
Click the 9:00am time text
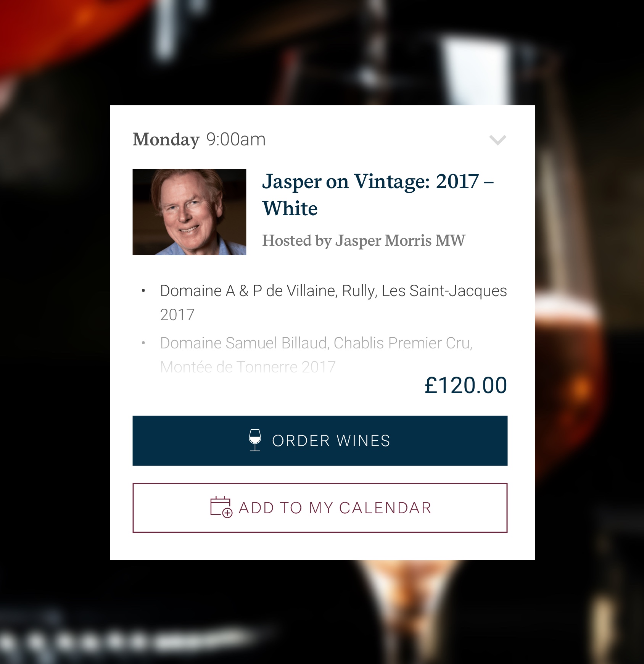point(236,140)
